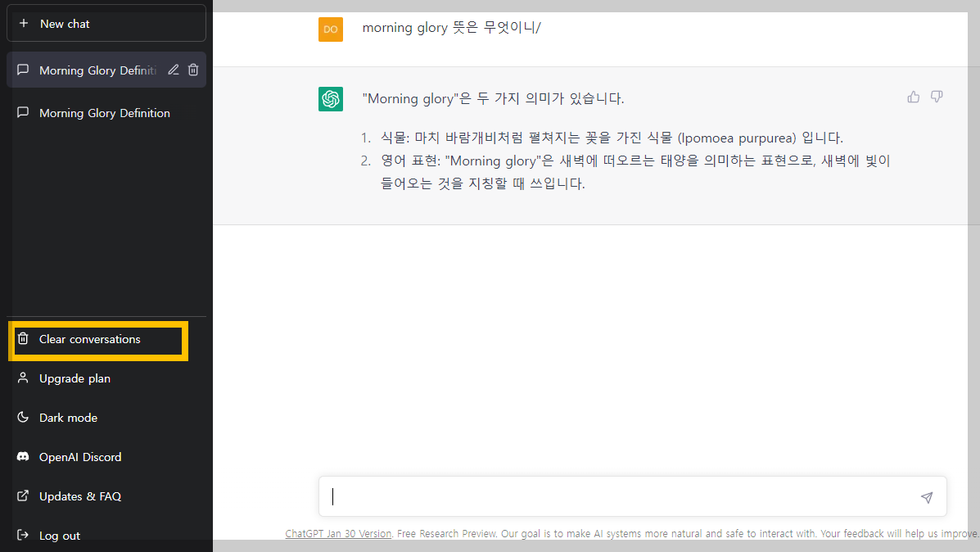Screen dimensions: 980x552
Task: Click the Clear conversations trash icon
Action: coord(25,339)
